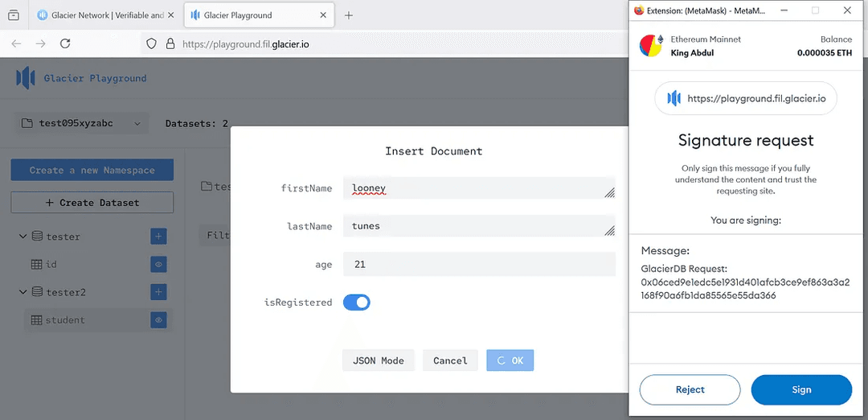Image resolution: width=868 pixels, height=420 pixels.
Task: Click the Create Dataset button
Action: tap(92, 203)
